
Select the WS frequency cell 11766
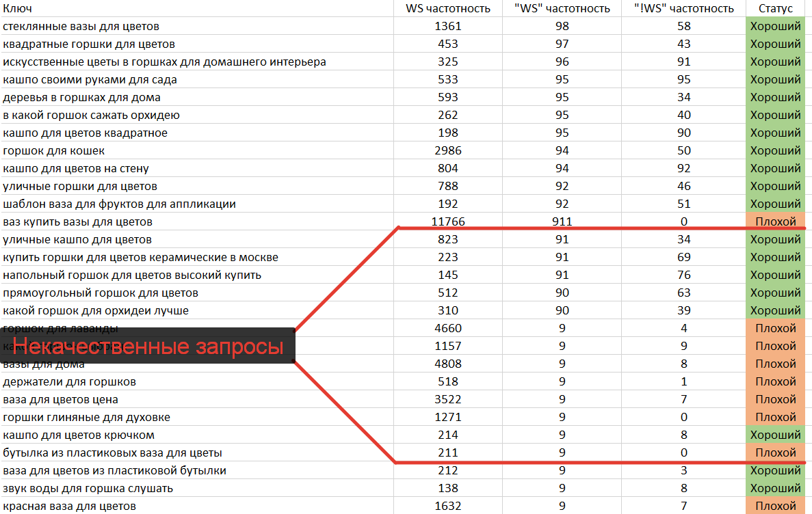click(447, 221)
